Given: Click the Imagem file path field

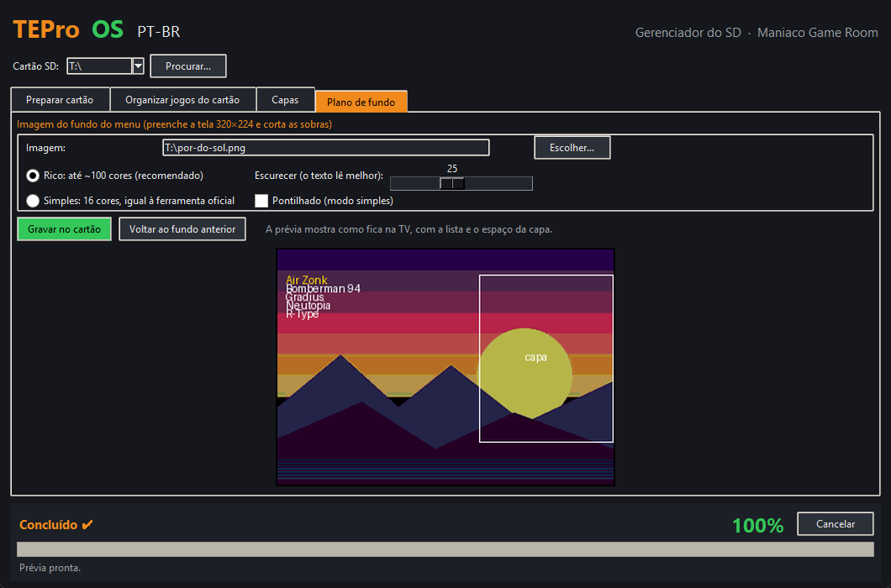Looking at the screenshot, I should click(x=325, y=148).
